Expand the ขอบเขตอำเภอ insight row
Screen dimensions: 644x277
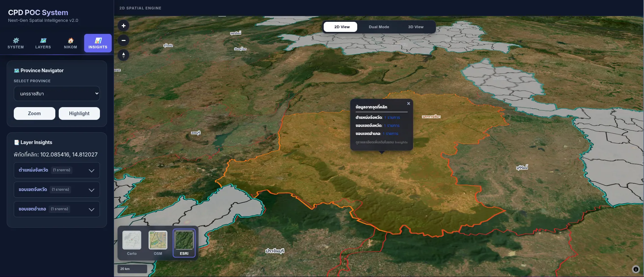(x=57, y=209)
